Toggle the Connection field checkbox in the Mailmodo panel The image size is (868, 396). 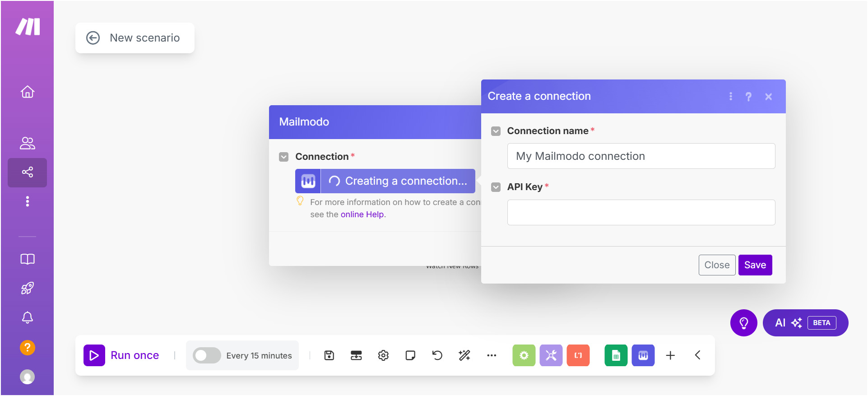tap(283, 157)
